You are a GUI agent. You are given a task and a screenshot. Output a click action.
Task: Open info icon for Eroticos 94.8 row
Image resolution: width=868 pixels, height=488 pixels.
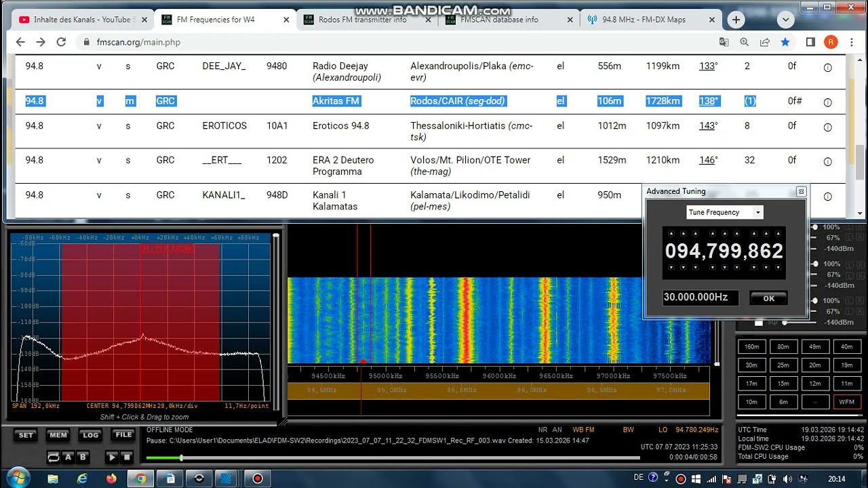(827, 127)
